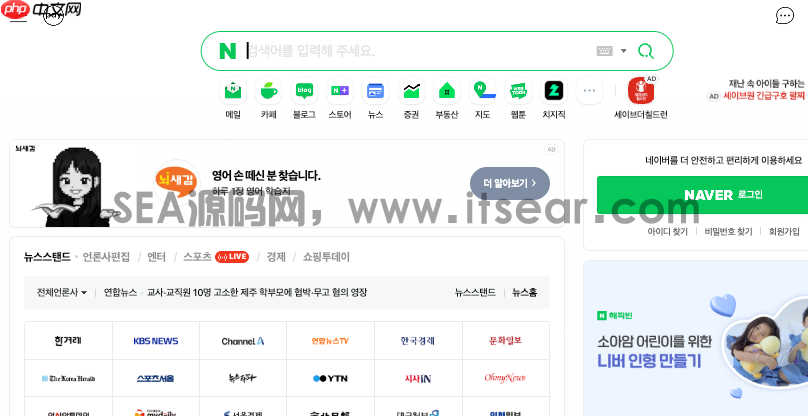
Task: Open the 한겨레 publisher tile
Action: 69,341
